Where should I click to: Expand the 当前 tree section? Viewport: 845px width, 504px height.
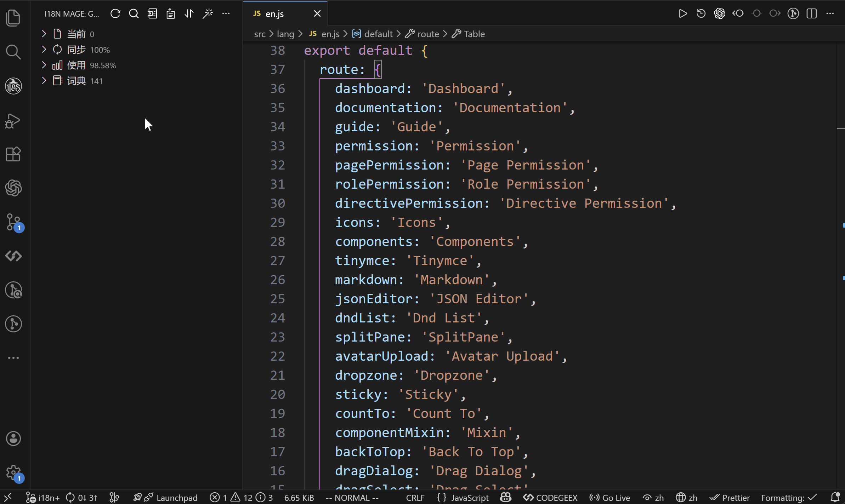44,34
